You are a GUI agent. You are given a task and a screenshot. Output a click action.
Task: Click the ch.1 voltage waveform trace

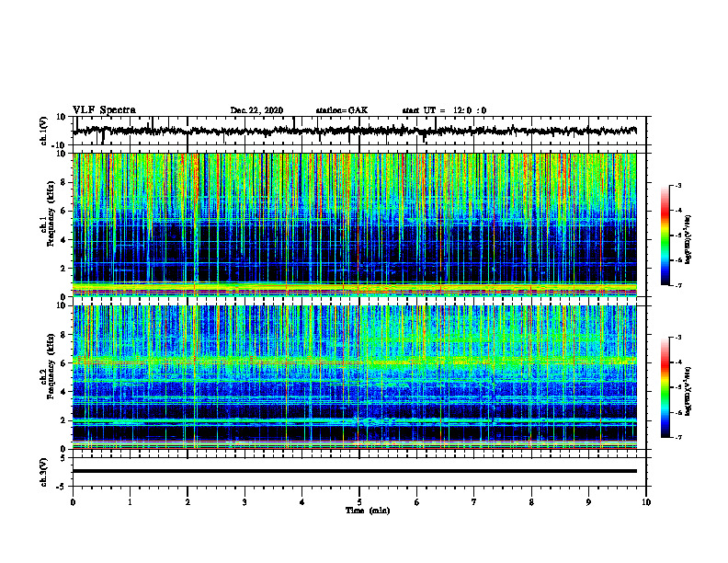355,131
